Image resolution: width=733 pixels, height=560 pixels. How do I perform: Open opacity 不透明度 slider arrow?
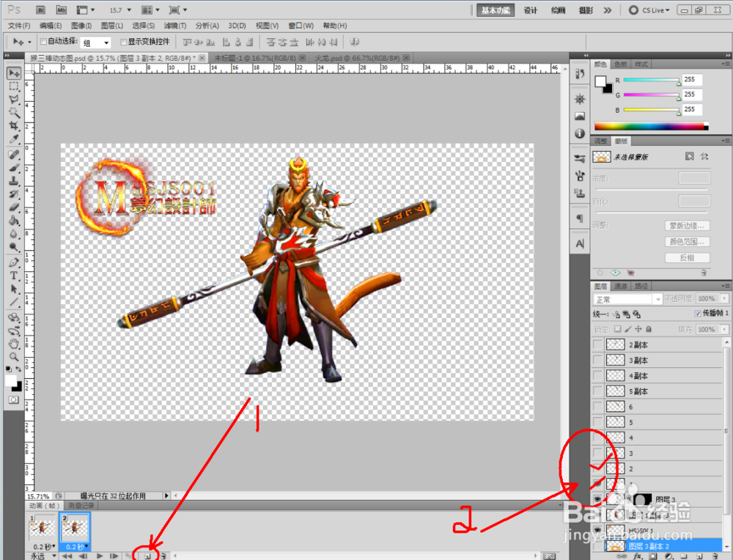[725, 298]
